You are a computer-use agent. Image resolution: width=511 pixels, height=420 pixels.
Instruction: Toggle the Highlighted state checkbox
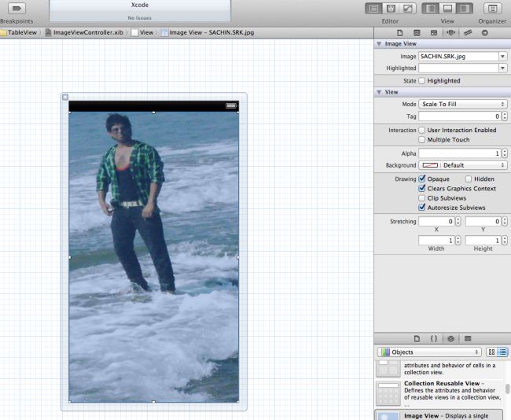click(x=421, y=80)
